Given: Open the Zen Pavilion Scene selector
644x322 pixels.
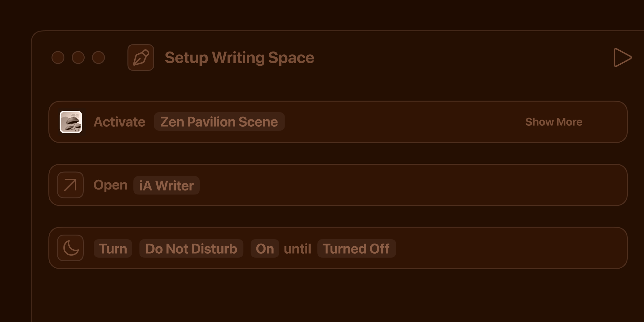Looking at the screenshot, I should 219,122.
